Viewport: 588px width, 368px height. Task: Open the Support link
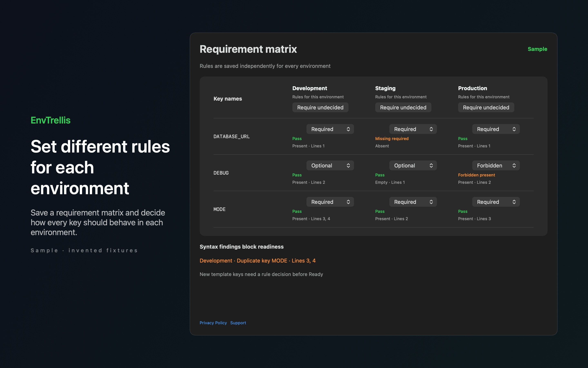click(x=238, y=323)
